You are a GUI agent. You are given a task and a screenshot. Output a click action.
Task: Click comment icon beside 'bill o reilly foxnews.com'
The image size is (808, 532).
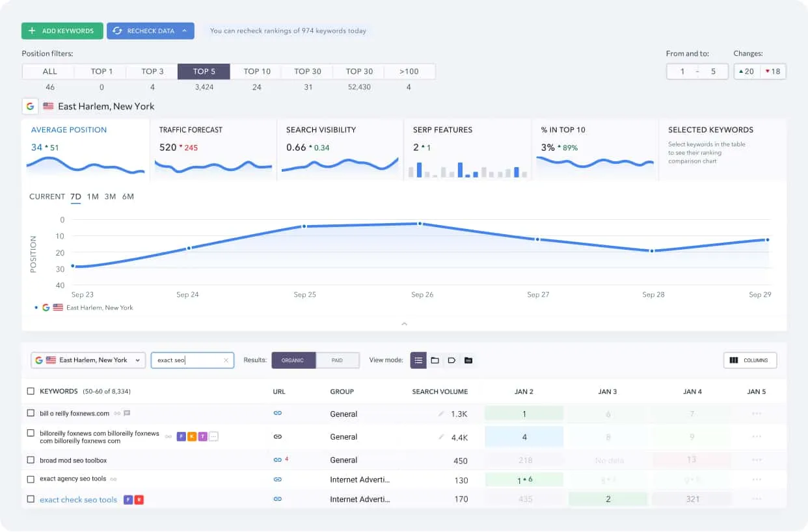coord(127,413)
